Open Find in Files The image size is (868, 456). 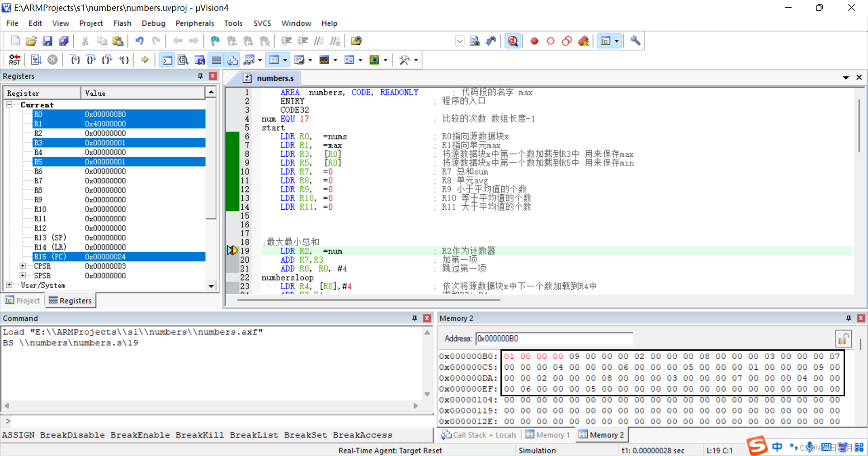pyautogui.click(x=356, y=41)
